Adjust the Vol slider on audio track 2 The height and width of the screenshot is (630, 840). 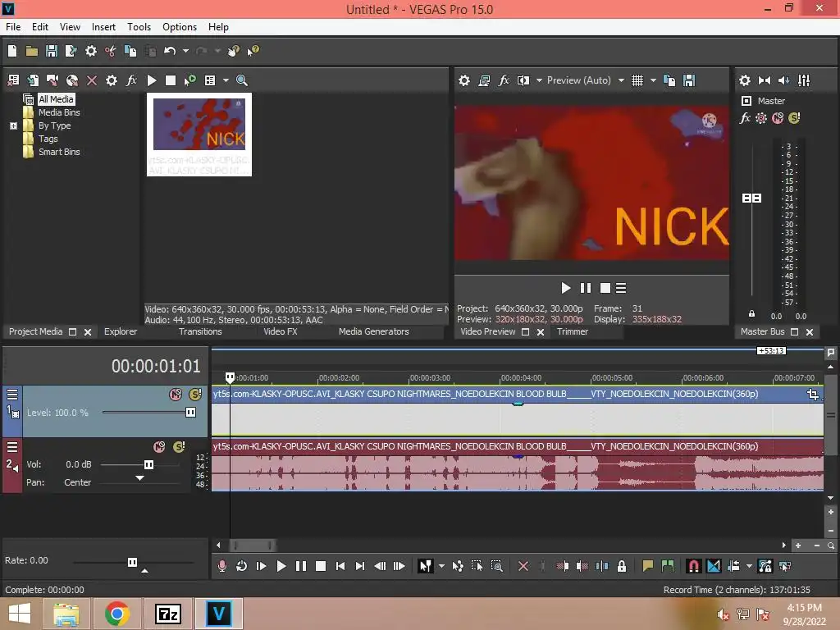click(x=148, y=464)
